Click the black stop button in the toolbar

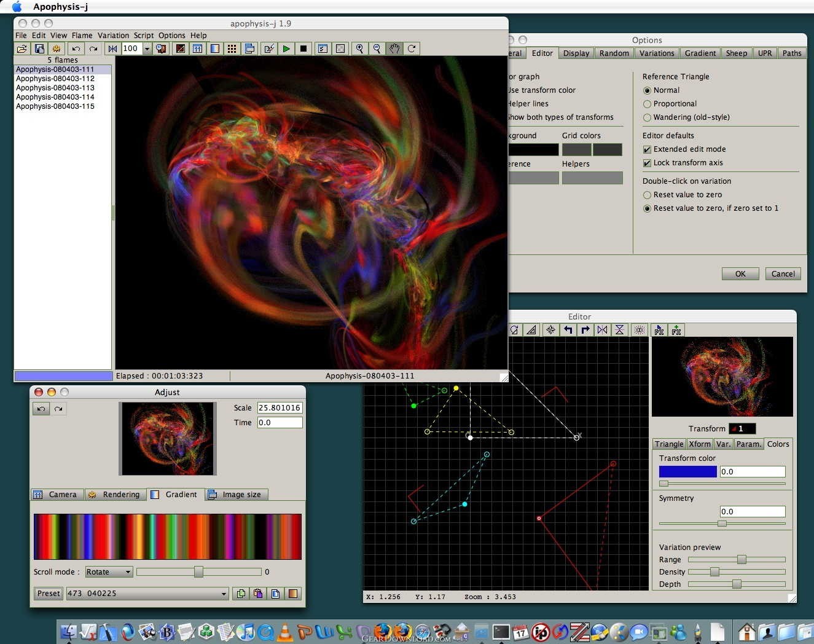click(x=303, y=49)
